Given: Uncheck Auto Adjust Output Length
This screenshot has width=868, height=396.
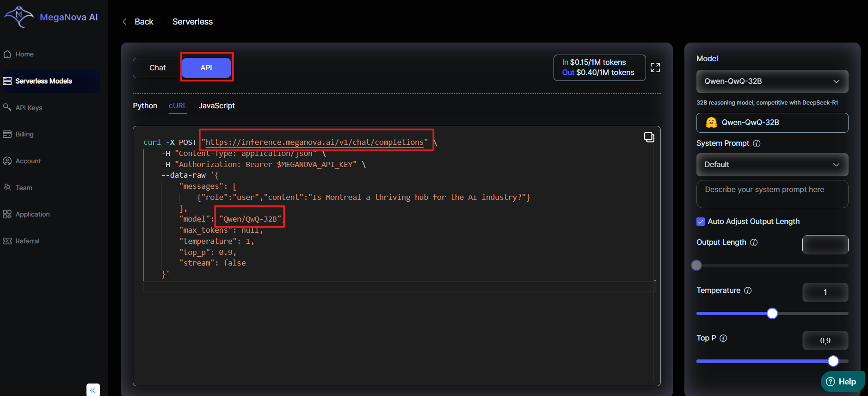Looking at the screenshot, I should tap(701, 222).
